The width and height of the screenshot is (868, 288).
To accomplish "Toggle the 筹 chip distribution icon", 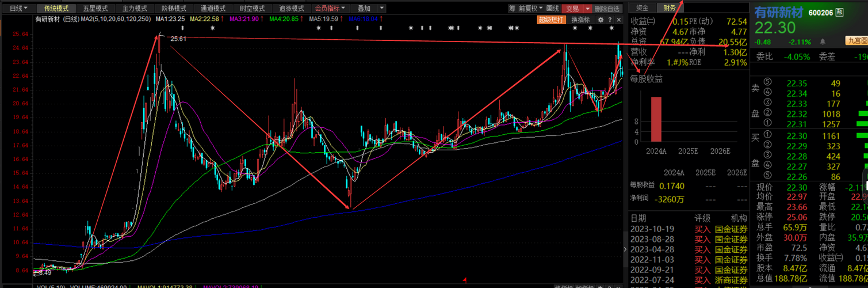I will tap(512, 9).
